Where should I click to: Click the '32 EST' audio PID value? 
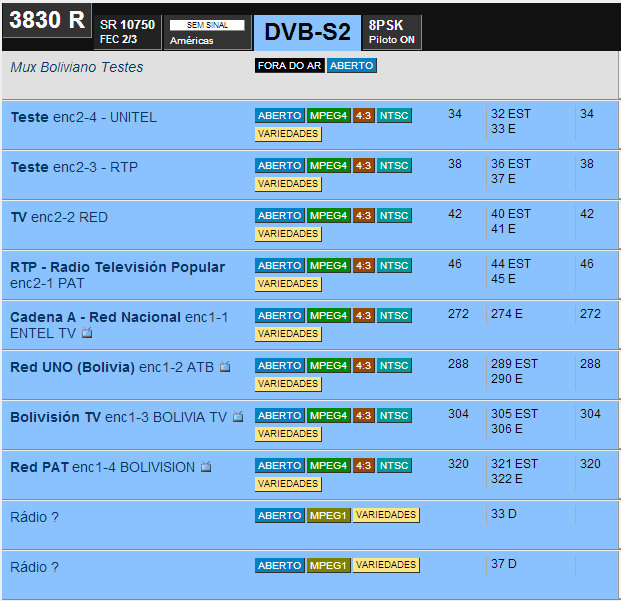pos(511,114)
